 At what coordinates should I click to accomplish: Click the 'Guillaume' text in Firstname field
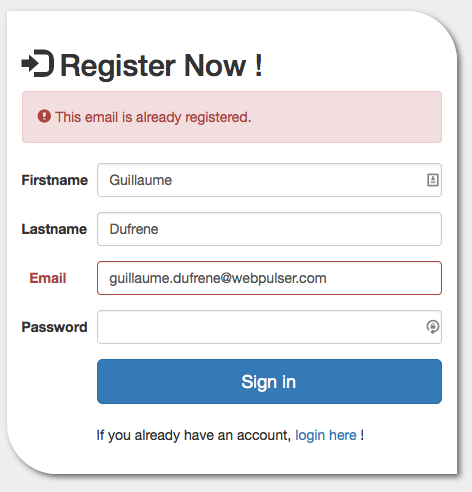pyautogui.click(x=141, y=180)
